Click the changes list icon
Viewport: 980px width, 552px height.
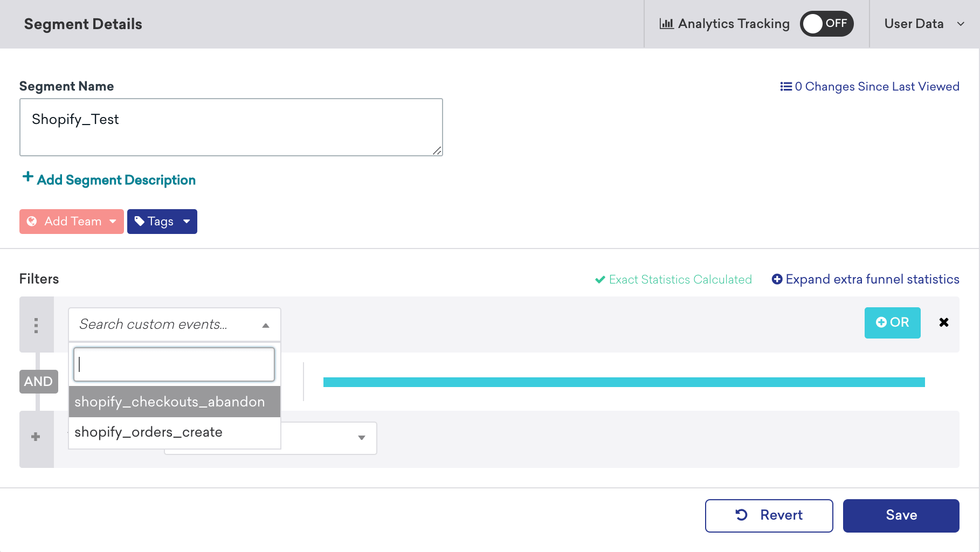coord(786,86)
